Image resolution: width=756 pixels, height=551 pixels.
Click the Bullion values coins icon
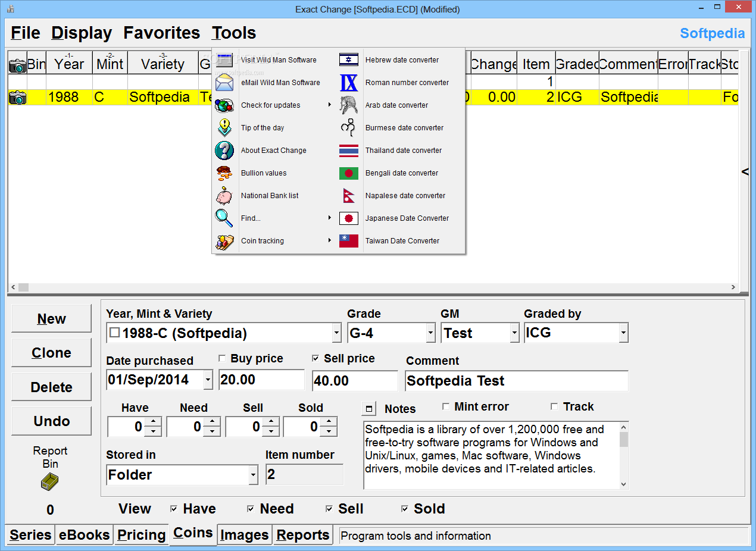click(224, 173)
